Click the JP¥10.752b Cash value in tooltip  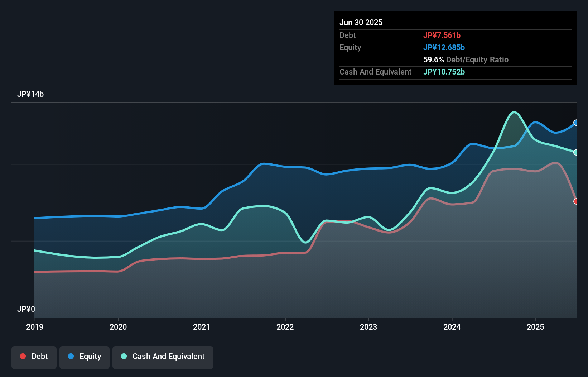point(444,72)
